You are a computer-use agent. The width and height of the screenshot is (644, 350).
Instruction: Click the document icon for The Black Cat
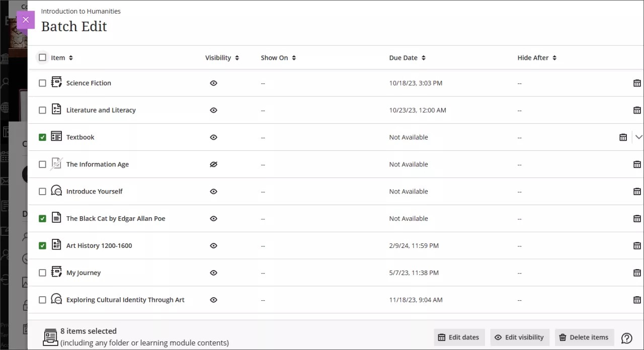click(56, 218)
